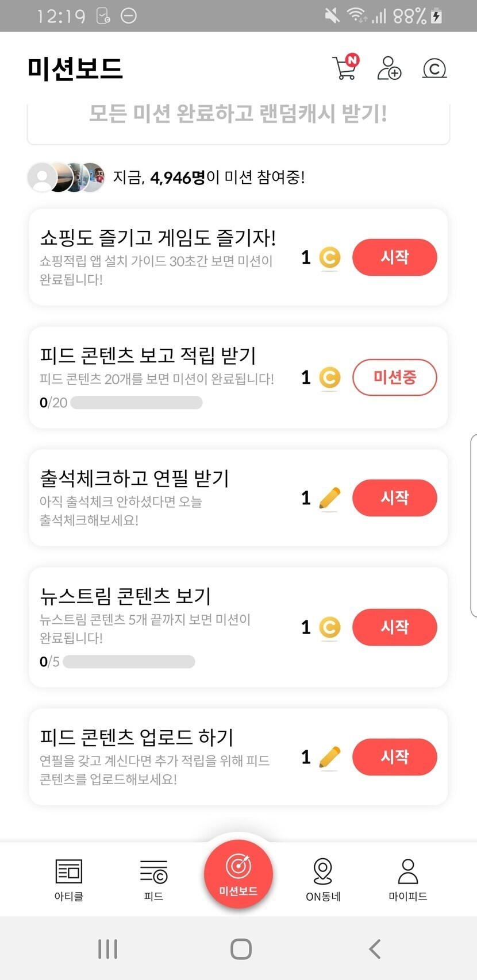477x980 pixels.
Task: Tap the add friend icon
Action: (x=389, y=68)
